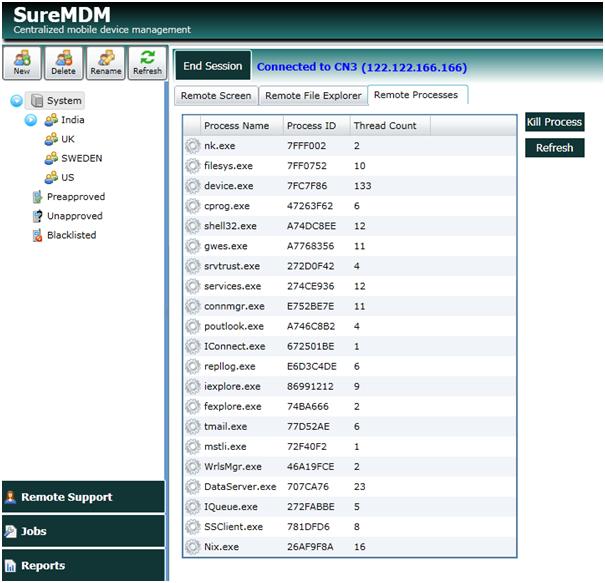
Task: Sort by Thread Count column header
Action: [390, 125]
